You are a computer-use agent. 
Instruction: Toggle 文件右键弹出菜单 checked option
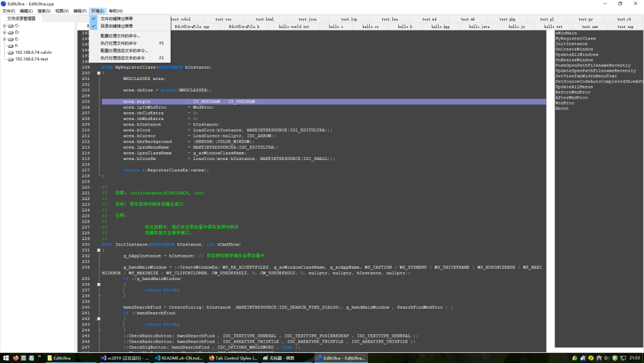pyautogui.click(x=130, y=19)
